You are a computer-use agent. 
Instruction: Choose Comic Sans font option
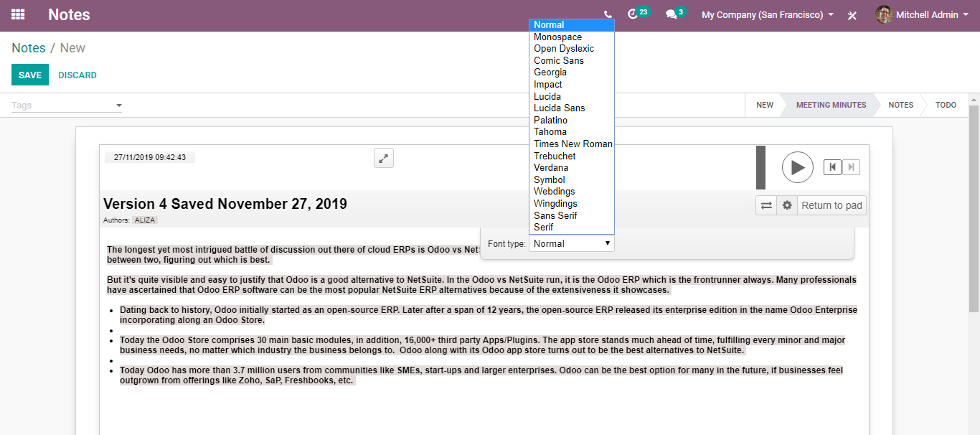point(572,60)
